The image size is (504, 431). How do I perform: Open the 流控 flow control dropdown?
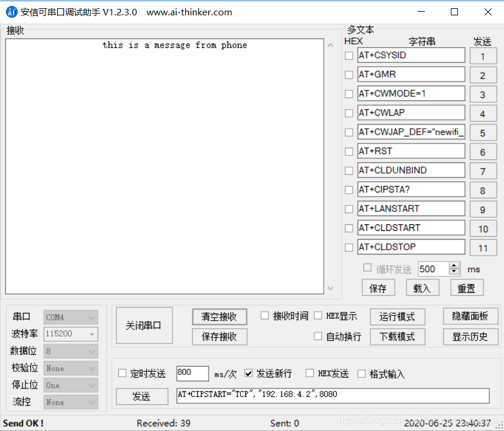click(71, 402)
